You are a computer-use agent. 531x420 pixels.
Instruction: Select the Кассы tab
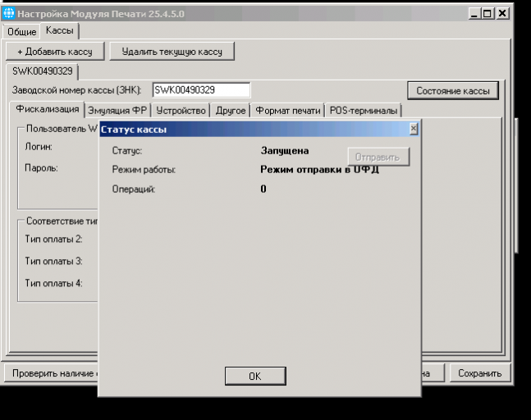(60, 30)
